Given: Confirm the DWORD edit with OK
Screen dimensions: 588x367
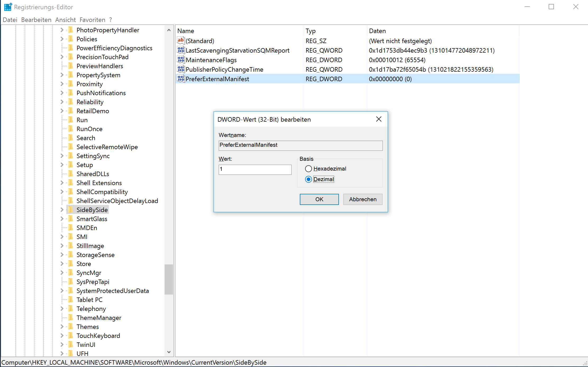Looking at the screenshot, I should (x=319, y=199).
